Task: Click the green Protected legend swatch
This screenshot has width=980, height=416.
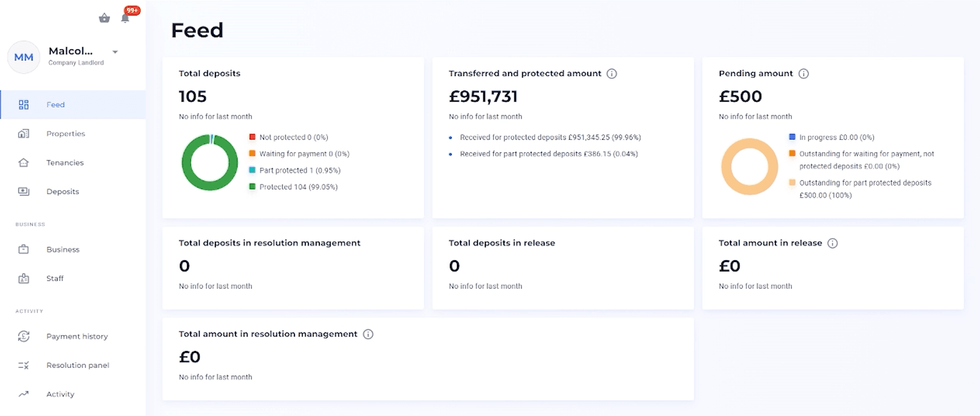Action: click(252, 187)
